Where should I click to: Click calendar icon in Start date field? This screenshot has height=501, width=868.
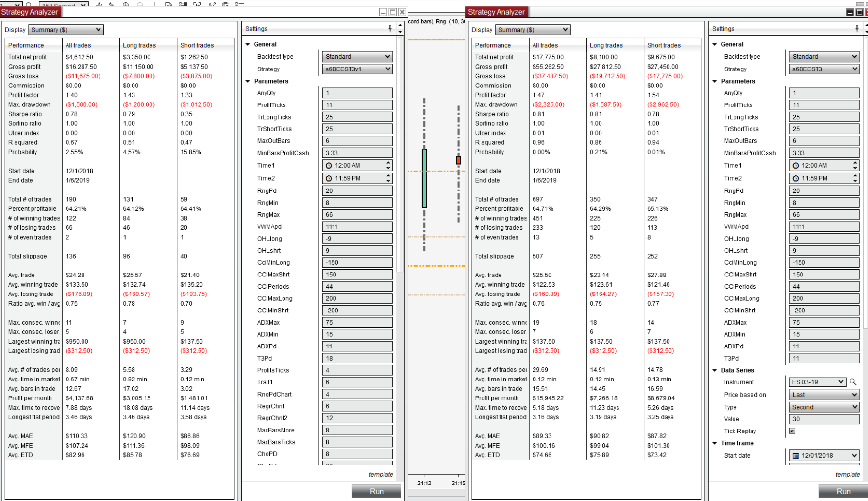[x=796, y=456]
